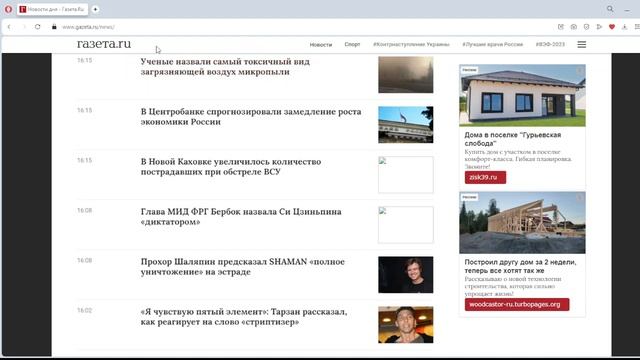
Task: Open wooden frame house ad image
Action: (x=522, y=223)
